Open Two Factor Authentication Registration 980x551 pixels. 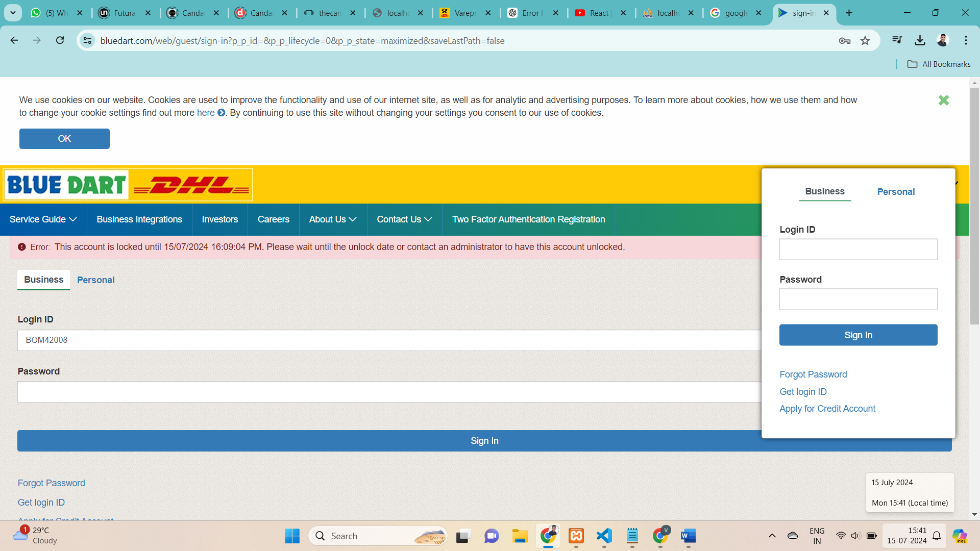coord(528,219)
